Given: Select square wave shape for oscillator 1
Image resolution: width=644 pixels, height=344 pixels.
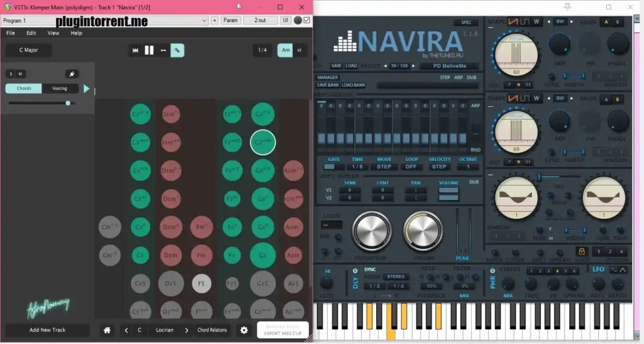Looking at the screenshot, I should coord(525,22).
